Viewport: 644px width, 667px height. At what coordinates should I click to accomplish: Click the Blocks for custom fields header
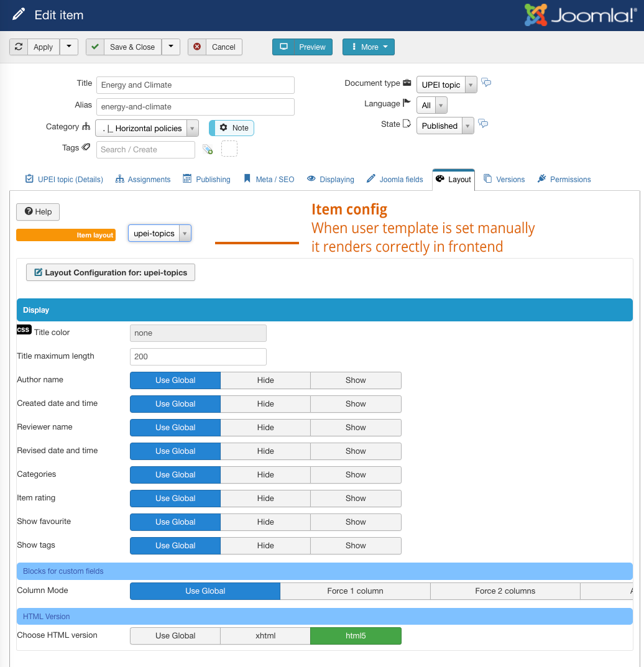pyautogui.click(x=324, y=571)
